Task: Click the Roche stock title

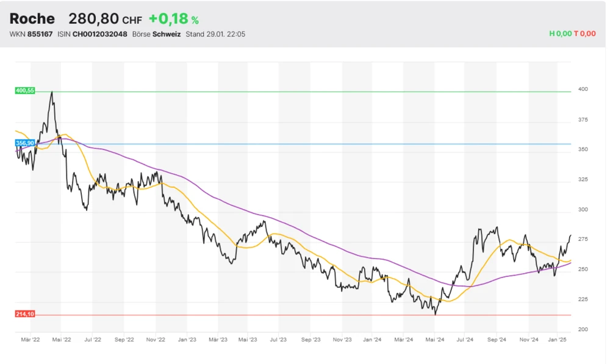Action: tap(32, 19)
